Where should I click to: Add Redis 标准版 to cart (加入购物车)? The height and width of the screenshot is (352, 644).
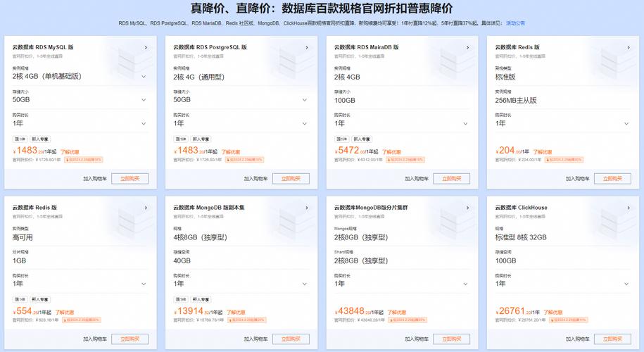(x=577, y=179)
